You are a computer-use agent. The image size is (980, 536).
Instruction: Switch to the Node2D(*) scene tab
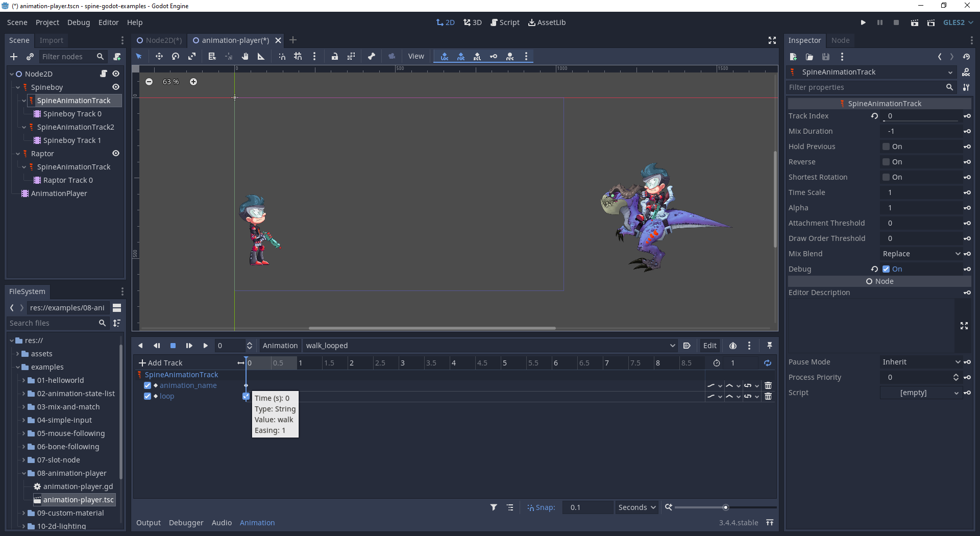159,40
